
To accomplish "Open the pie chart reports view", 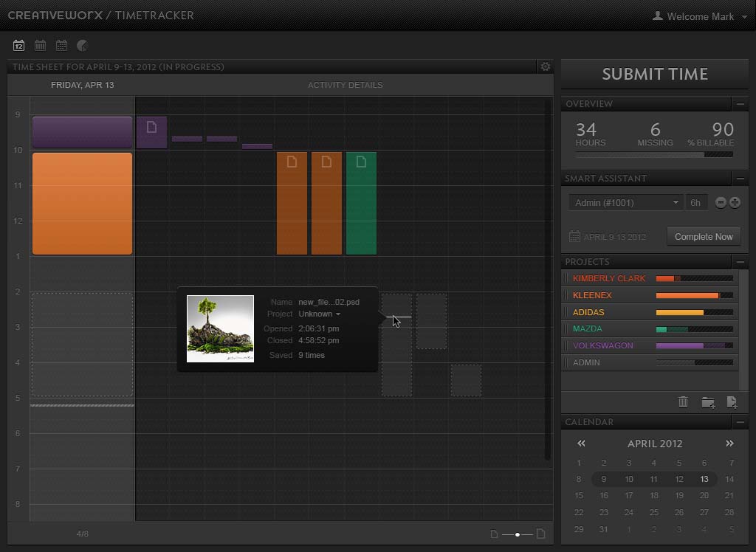I will [x=83, y=45].
